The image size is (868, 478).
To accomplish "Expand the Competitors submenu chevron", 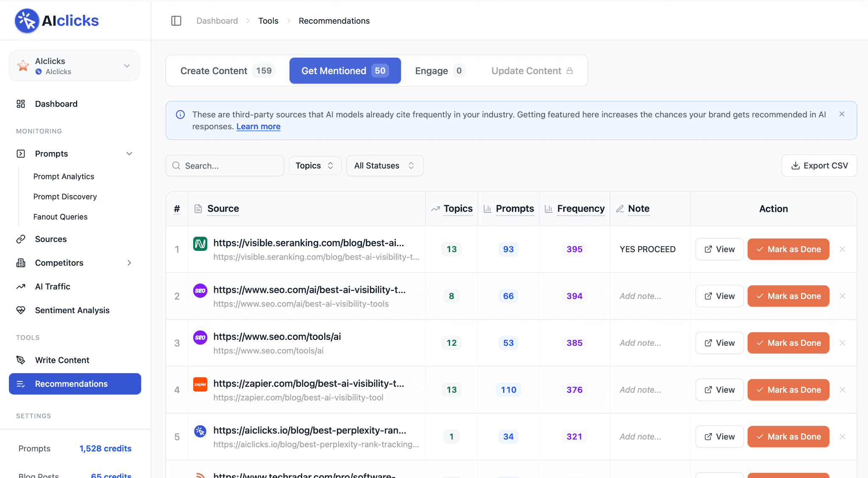I will (x=129, y=263).
